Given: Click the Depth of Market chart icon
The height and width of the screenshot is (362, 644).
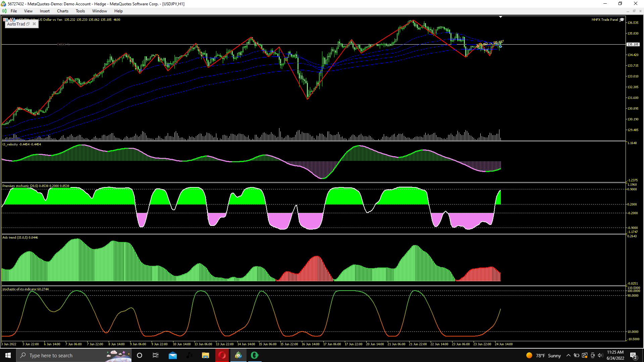Looking at the screenshot, I should pyautogui.click(x=12, y=20).
